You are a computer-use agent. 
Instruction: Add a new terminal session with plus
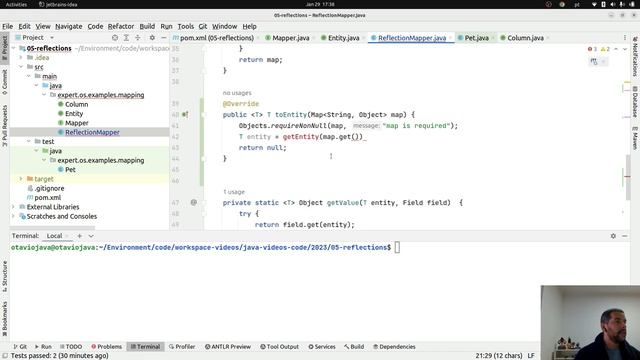80,236
